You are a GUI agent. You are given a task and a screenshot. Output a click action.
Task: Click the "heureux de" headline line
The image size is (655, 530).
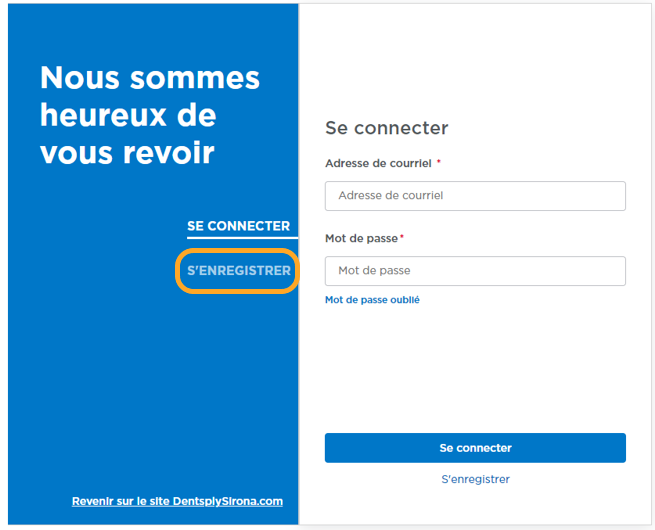(x=128, y=115)
